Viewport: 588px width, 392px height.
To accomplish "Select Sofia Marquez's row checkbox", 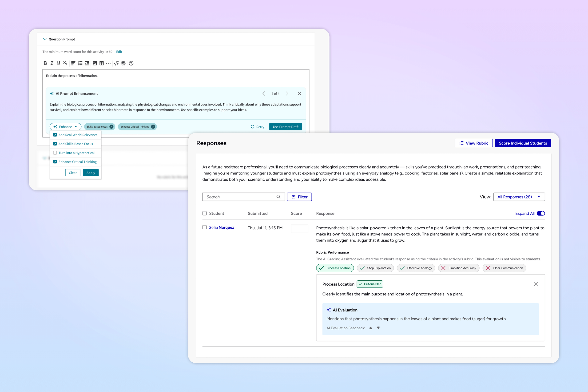I will pos(204,227).
